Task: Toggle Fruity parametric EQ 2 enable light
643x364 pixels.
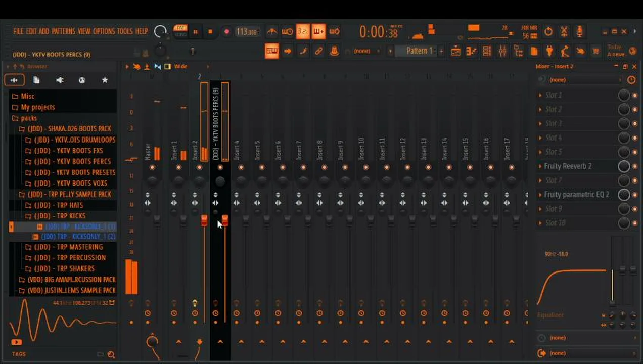Action: (635, 195)
